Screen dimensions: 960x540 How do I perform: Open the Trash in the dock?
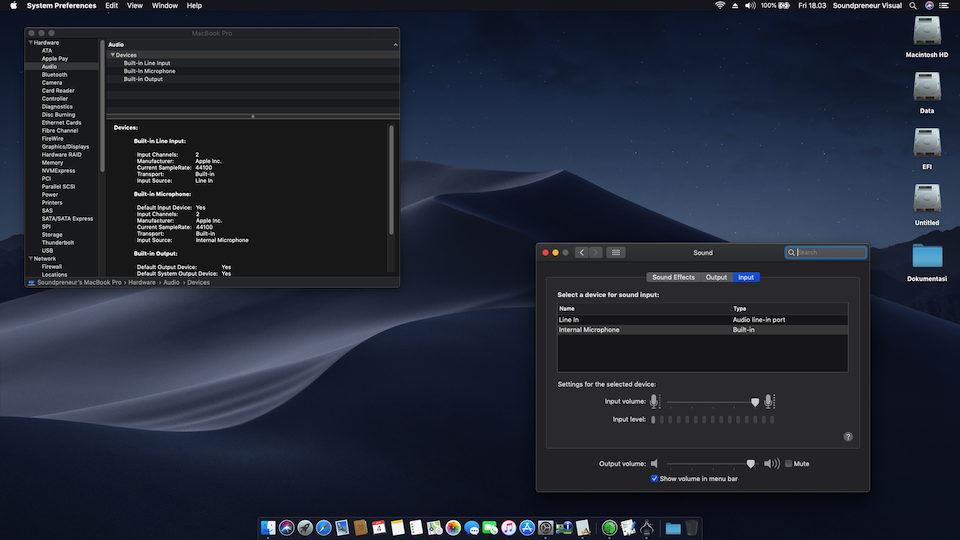click(x=692, y=527)
